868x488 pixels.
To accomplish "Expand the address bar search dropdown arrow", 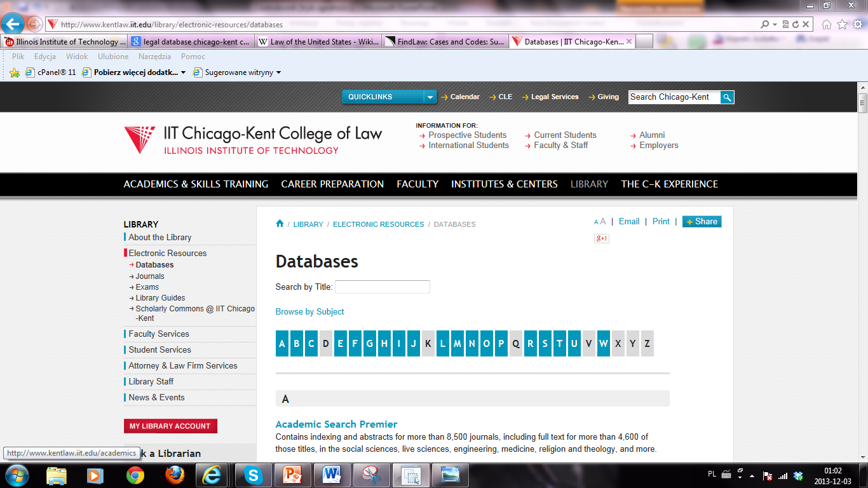I will click(775, 25).
